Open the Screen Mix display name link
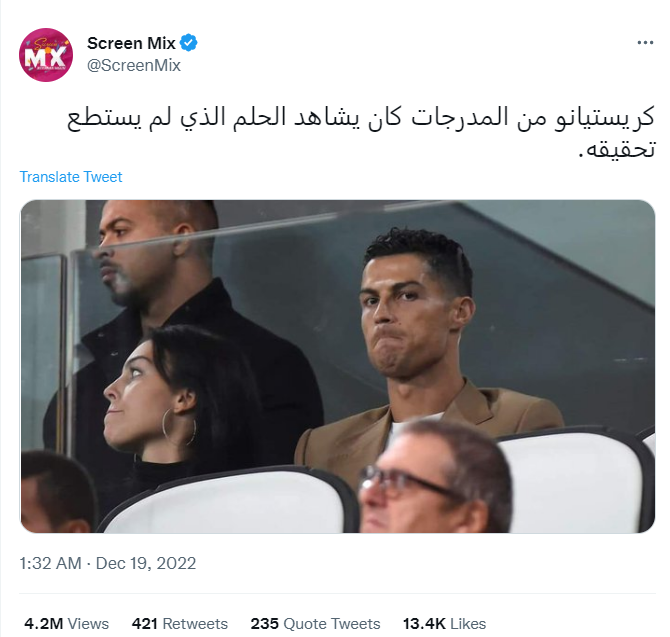The image size is (670, 637). tap(131, 43)
